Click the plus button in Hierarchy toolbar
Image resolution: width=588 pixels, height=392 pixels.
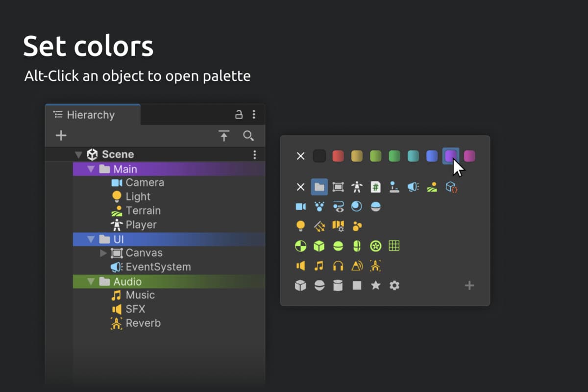pos(61,136)
